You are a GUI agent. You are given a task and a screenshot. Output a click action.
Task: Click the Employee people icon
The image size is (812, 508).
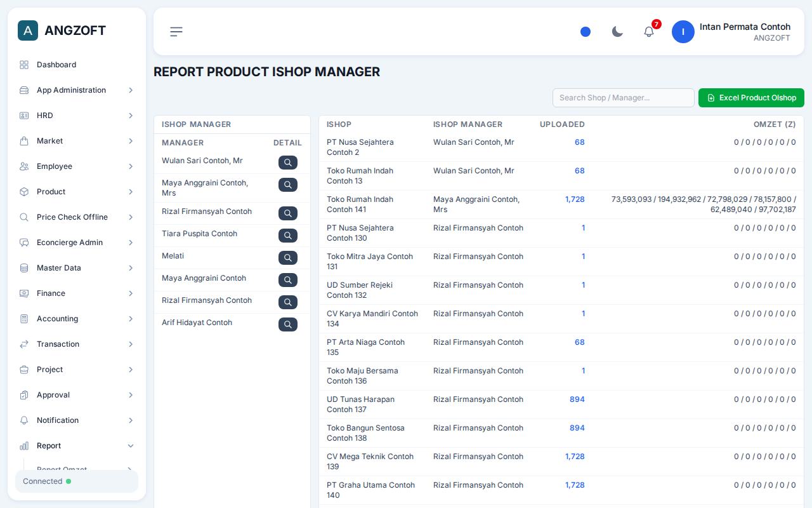click(24, 166)
